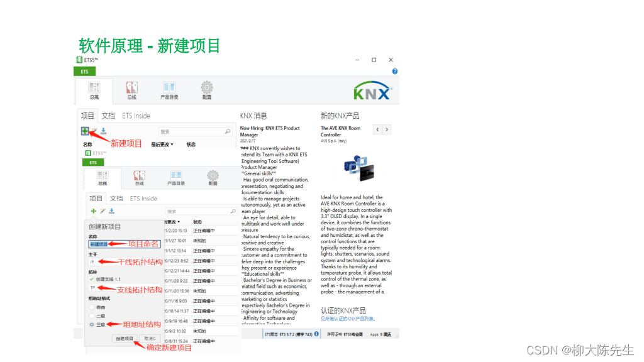The width and height of the screenshot is (644, 362).
Task: Select the 总览 overview ribbon icon
Action: pyautogui.click(x=94, y=89)
